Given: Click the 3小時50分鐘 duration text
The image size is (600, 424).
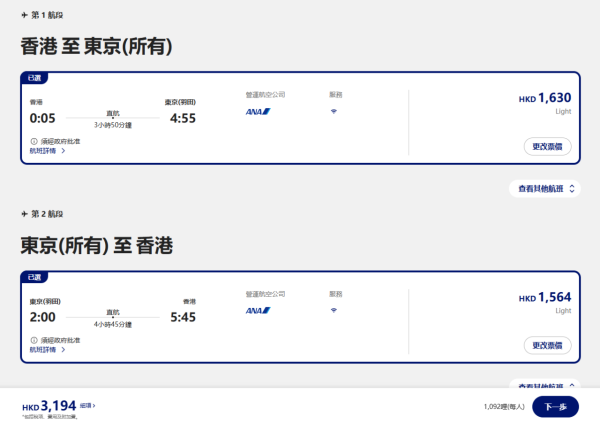Looking at the screenshot, I should click(113, 125).
